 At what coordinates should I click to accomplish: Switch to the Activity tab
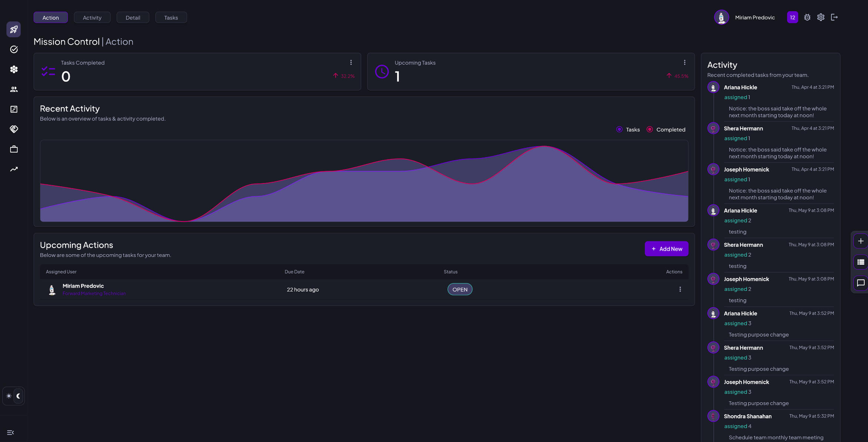coord(92,17)
